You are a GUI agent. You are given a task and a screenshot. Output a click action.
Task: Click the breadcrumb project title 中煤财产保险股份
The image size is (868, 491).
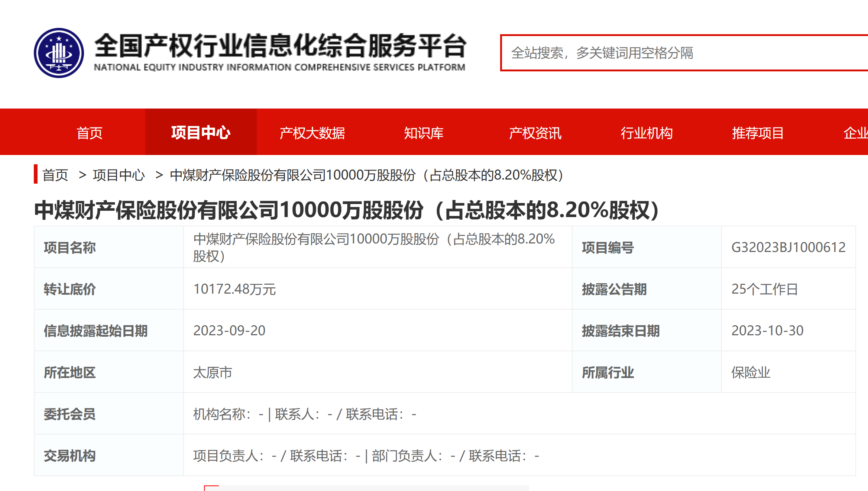366,175
